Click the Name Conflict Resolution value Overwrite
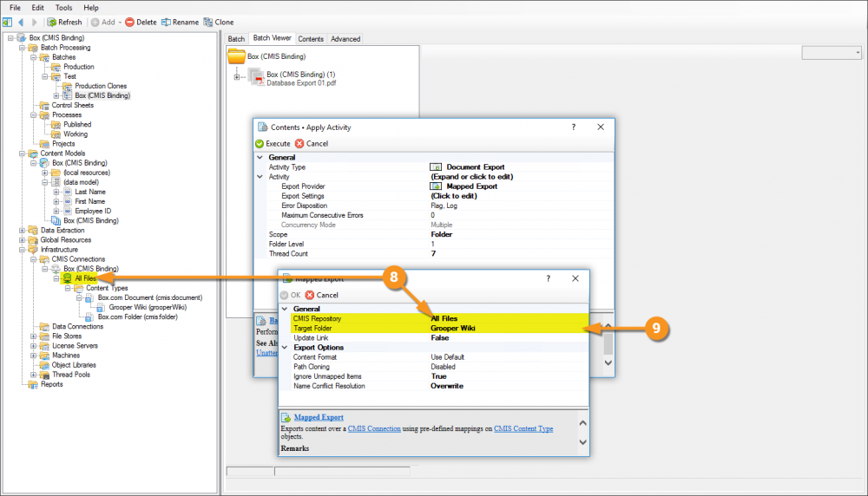This screenshot has width=868, height=496. pyautogui.click(x=447, y=386)
